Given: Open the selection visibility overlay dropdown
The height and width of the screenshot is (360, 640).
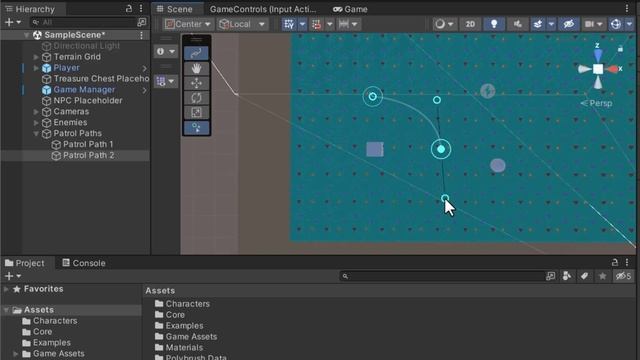Looking at the screenshot, I should (166, 81).
